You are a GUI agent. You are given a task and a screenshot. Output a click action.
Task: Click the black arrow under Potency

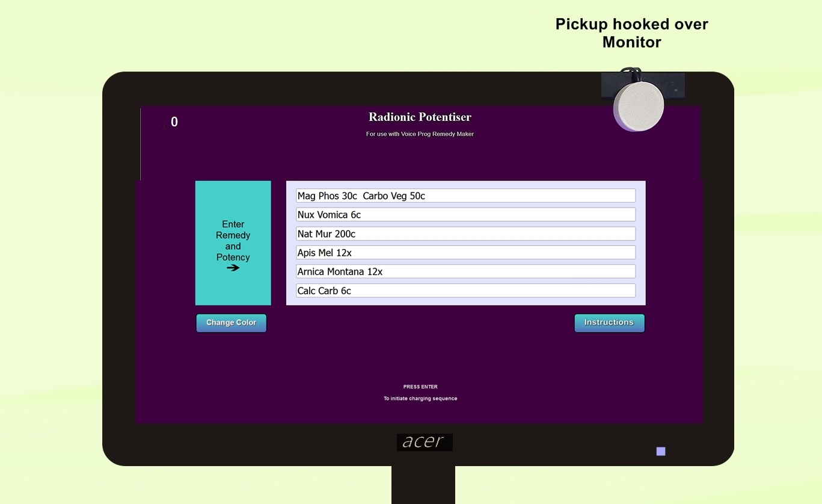[233, 268]
